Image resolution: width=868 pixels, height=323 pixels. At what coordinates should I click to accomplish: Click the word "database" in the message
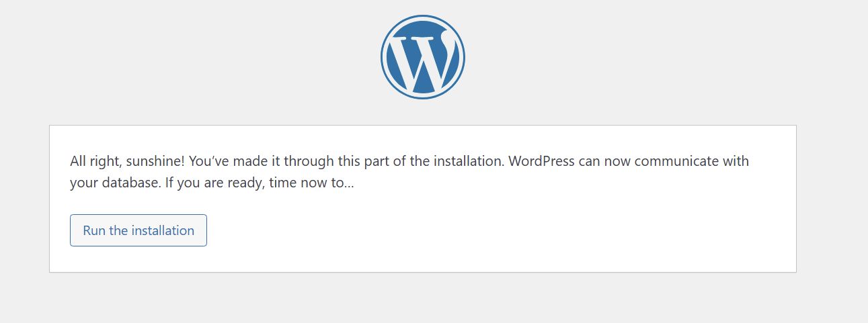(x=131, y=183)
